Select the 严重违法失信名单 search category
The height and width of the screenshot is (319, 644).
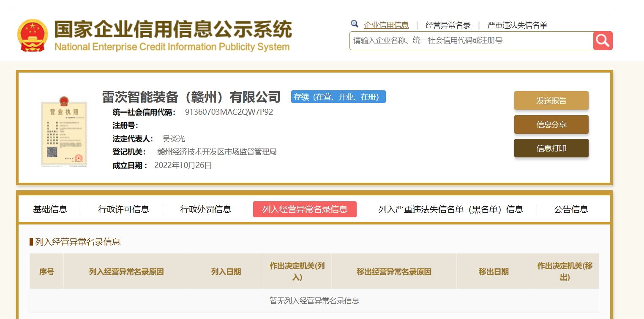point(517,25)
